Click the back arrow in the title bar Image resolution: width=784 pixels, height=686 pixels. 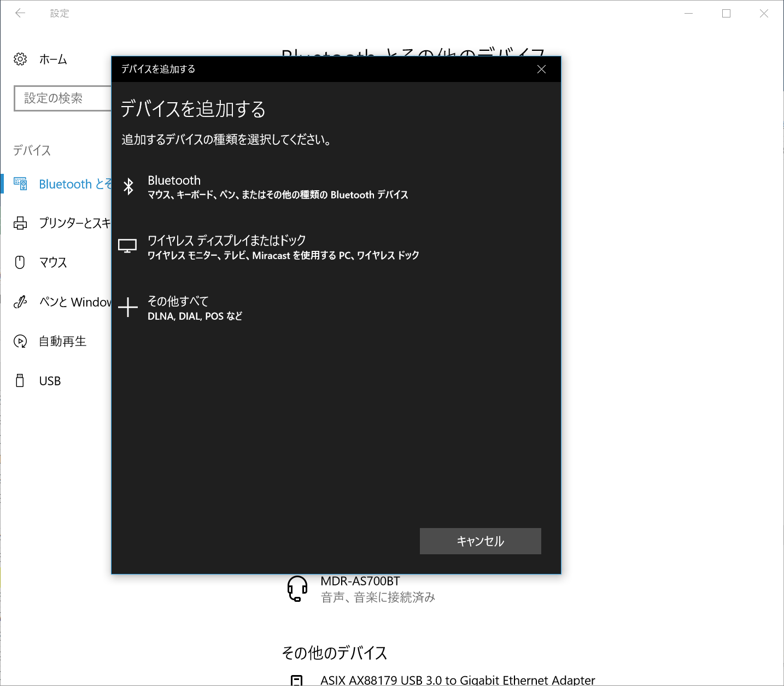pyautogui.click(x=20, y=13)
